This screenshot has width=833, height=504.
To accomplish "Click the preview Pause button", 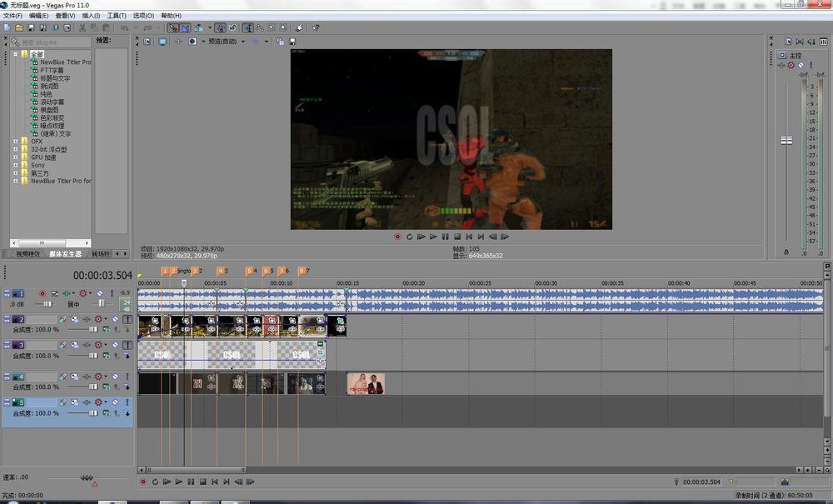I will [x=445, y=237].
